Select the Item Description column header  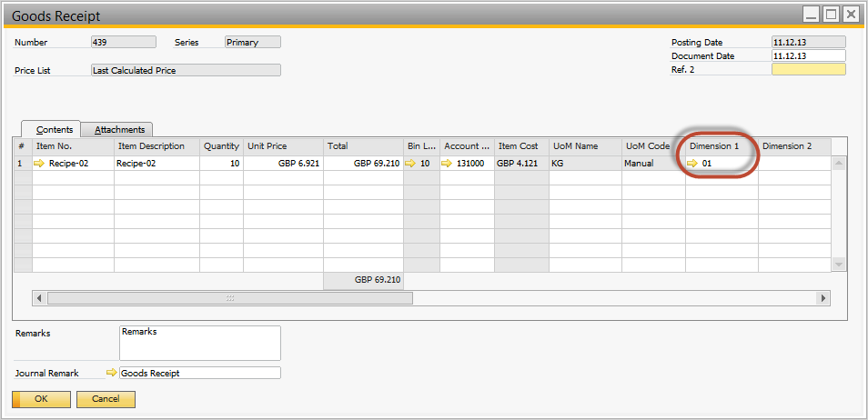[156, 146]
